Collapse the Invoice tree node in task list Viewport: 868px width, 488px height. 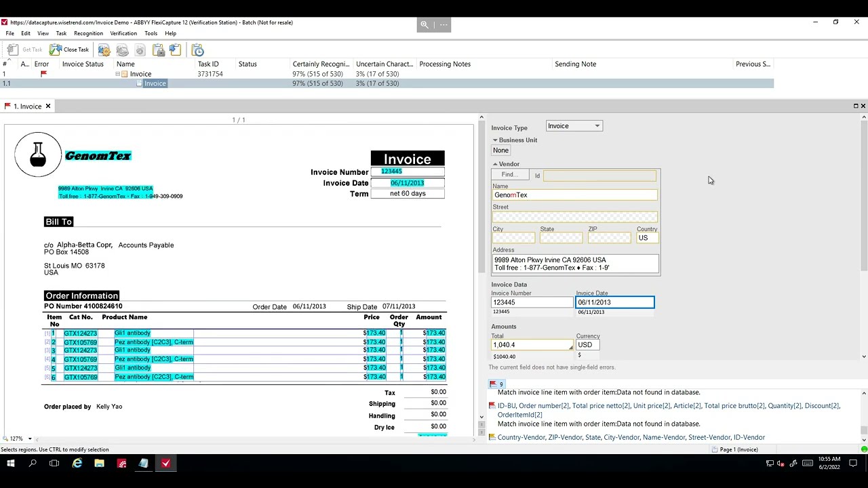tap(117, 74)
